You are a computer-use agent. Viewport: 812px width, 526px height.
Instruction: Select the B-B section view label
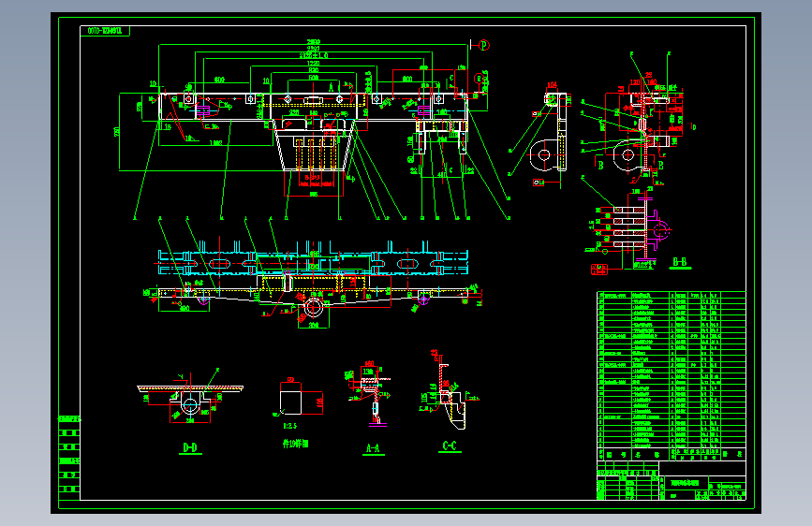point(680,262)
